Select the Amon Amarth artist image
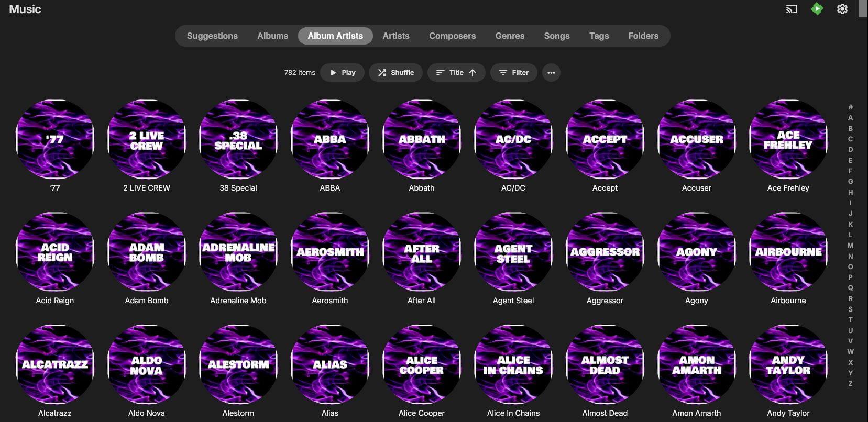 click(x=697, y=364)
